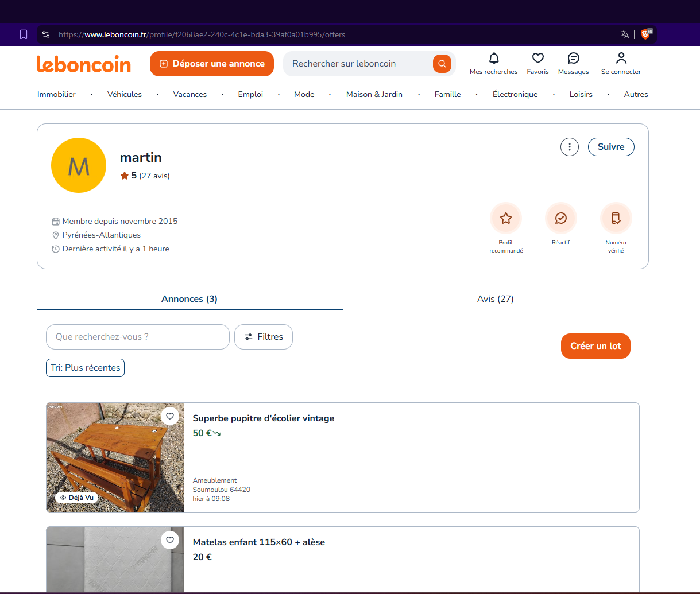Open the mattress listing photo

[x=115, y=560]
